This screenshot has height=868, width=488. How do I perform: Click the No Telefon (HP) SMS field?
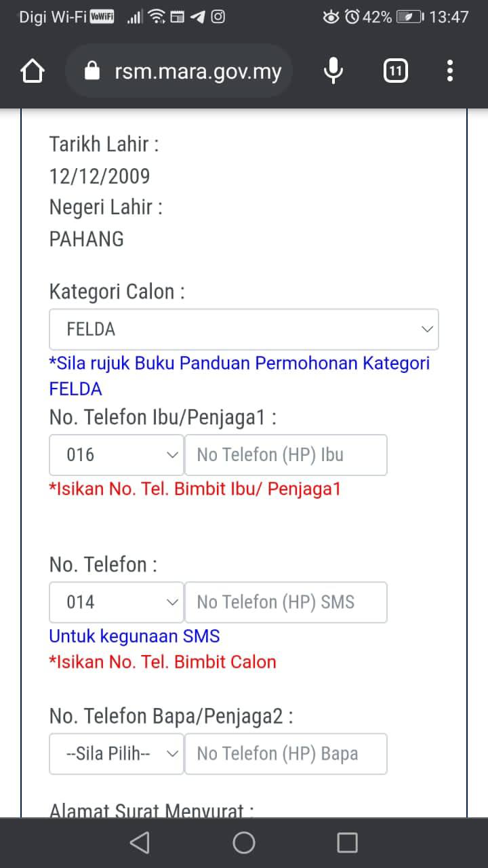(x=285, y=602)
